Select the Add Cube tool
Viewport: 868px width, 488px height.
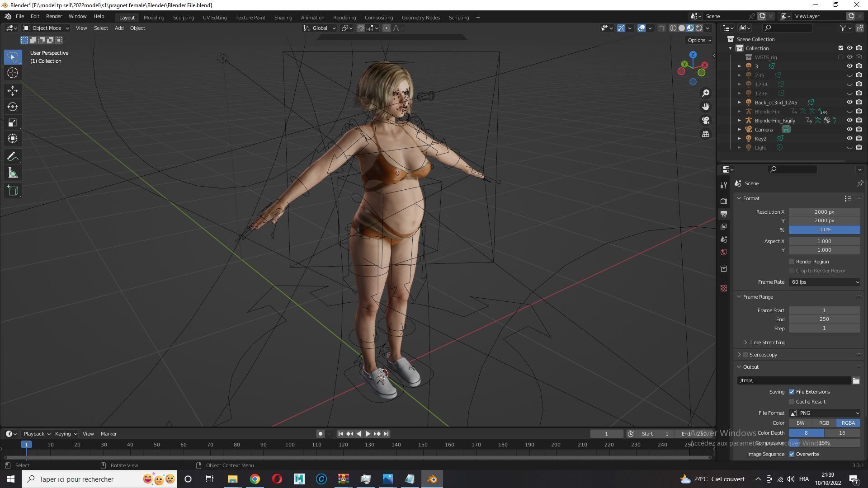tap(13, 191)
